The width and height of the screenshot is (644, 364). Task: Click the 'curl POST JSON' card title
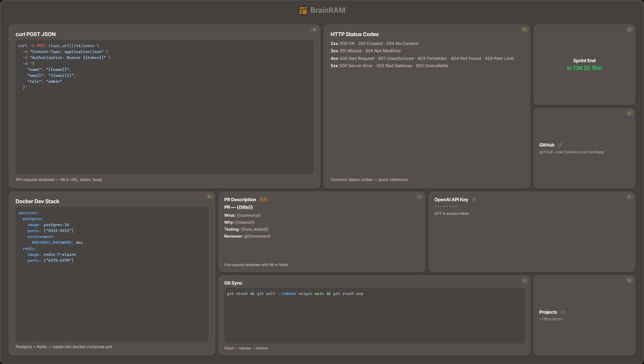point(36,34)
